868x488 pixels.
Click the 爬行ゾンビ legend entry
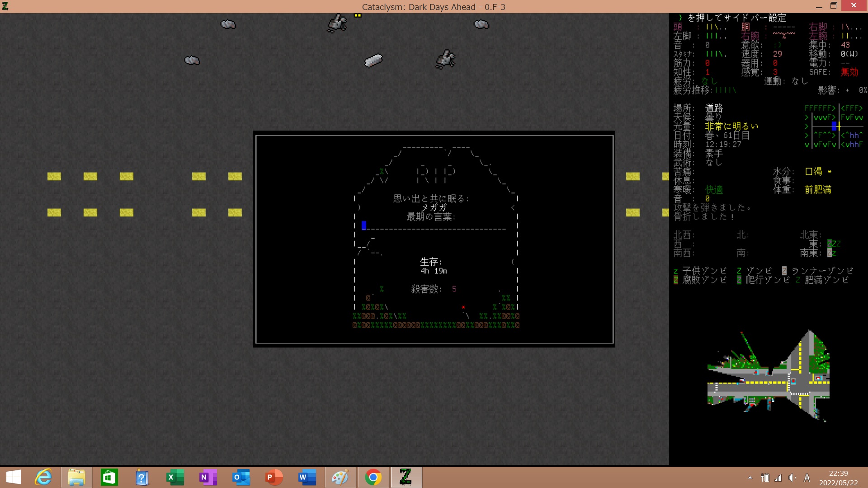(x=764, y=280)
